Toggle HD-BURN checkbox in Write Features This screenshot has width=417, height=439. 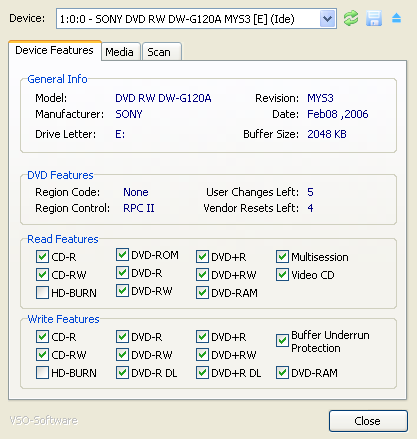pyautogui.click(x=42, y=373)
